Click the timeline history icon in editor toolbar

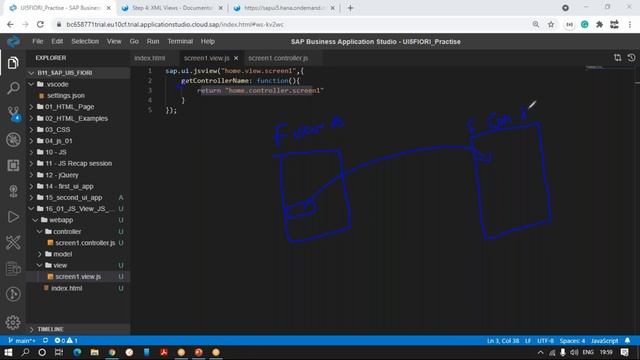coord(631,58)
